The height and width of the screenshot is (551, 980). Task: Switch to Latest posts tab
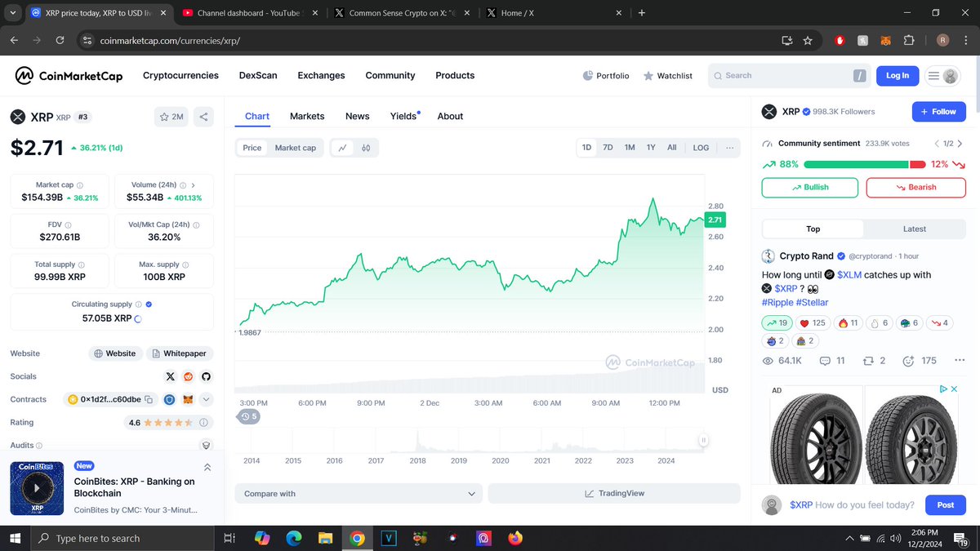tap(915, 229)
